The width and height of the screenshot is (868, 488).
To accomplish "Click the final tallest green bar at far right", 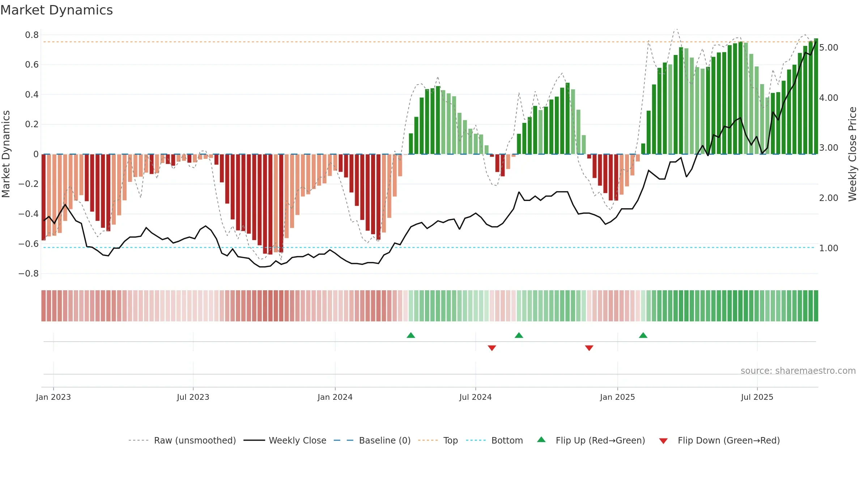I will click(x=816, y=96).
